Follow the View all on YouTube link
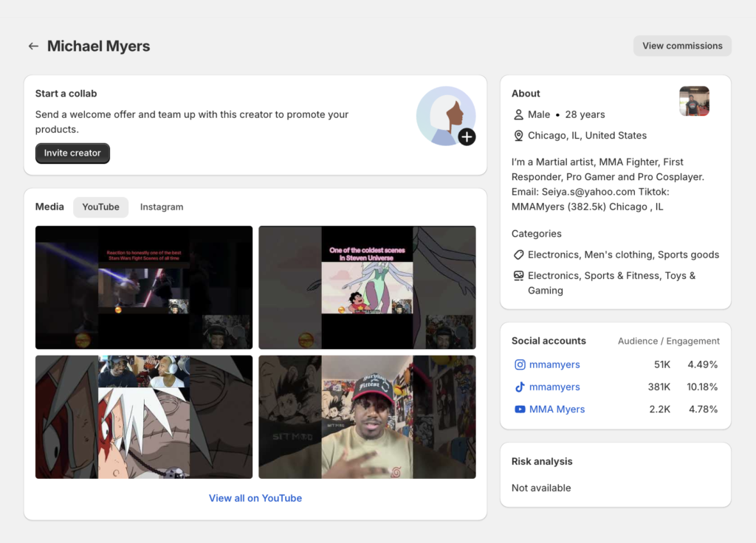Viewport: 756px width, 543px height. pos(255,498)
